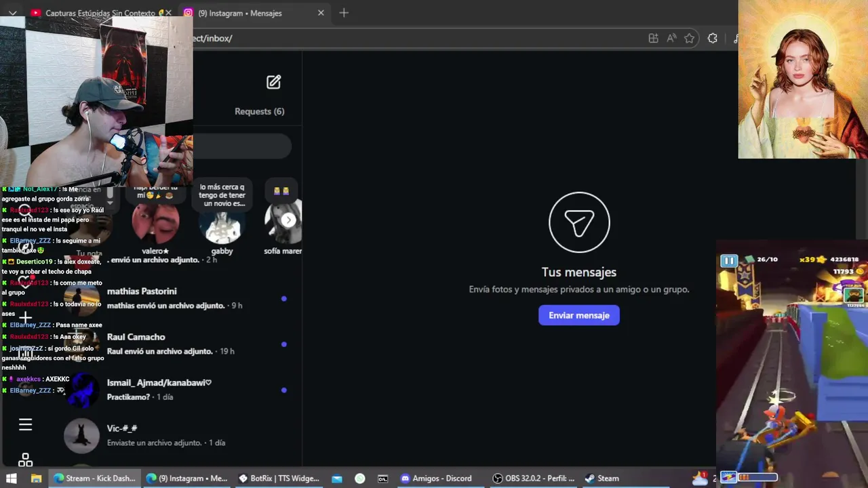868x488 pixels.
Task: Click unread dot on mathias Pastorini chat
Action: [x=283, y=298]
